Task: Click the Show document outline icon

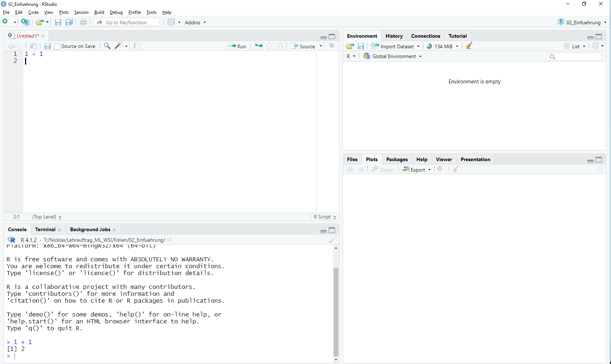Action: 331,46
